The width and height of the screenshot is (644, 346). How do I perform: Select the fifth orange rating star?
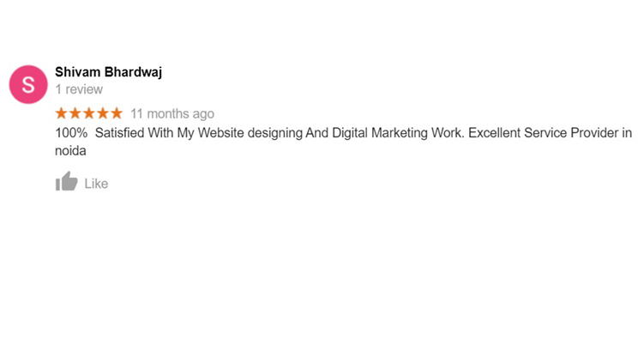[117, 112]
